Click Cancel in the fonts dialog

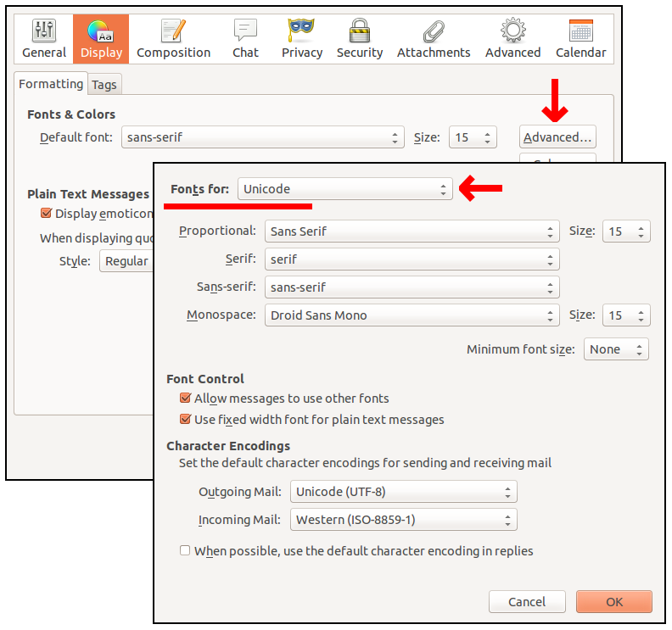[x=527, y=602]
